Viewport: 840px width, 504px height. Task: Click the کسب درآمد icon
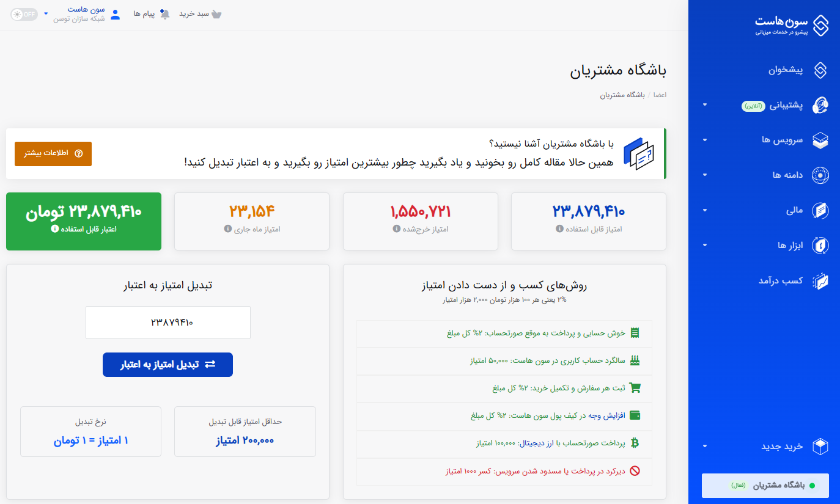(820, 281)
